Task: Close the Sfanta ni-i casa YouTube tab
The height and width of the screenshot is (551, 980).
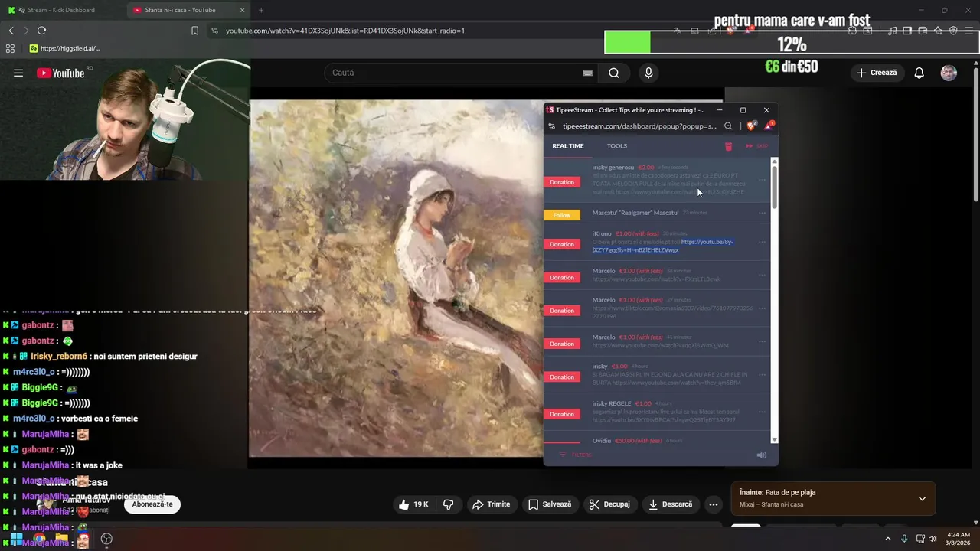Action: pyautogui.click(x=243, y=10)
